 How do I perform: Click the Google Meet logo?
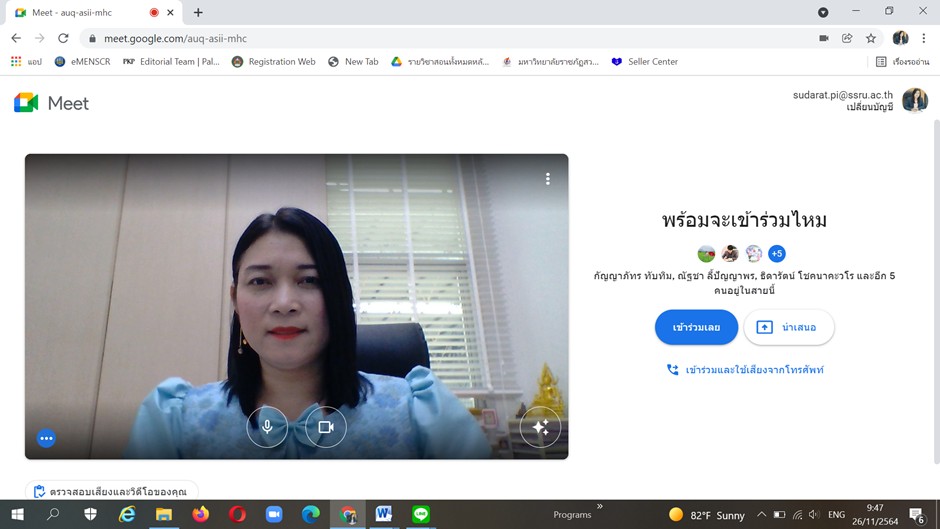[x=51, y=103]
